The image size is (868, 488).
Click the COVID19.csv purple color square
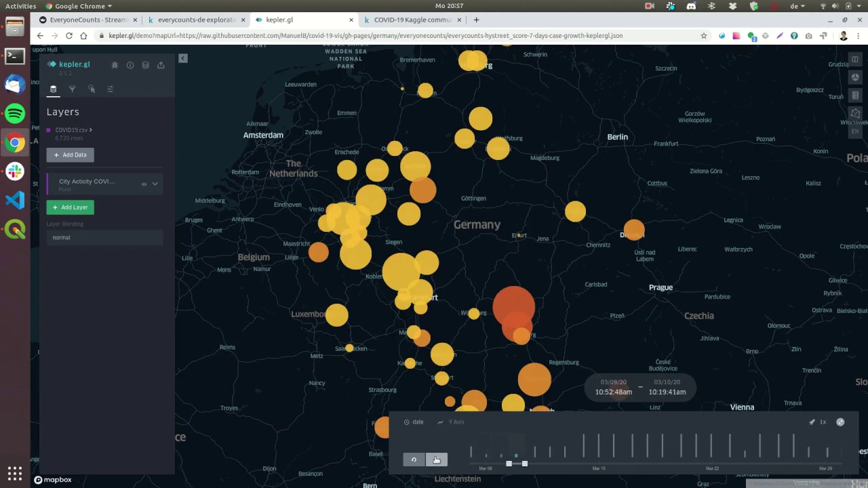coord(49,130)
